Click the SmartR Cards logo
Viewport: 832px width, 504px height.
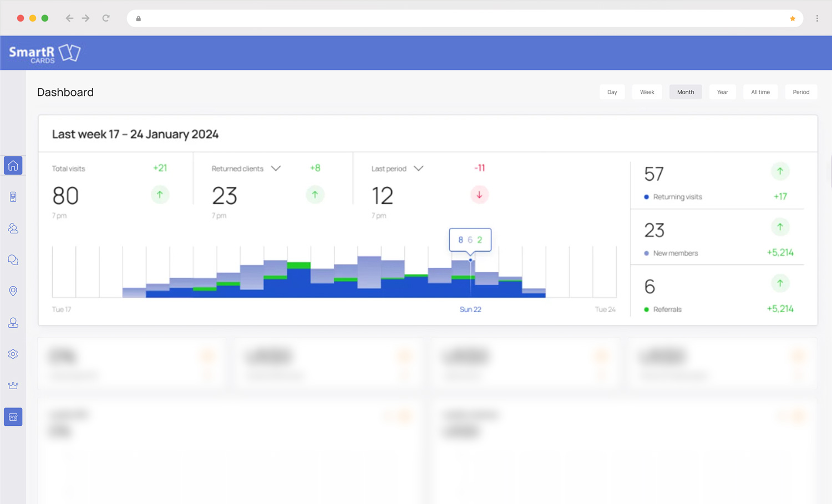click(x=45, y=53)
